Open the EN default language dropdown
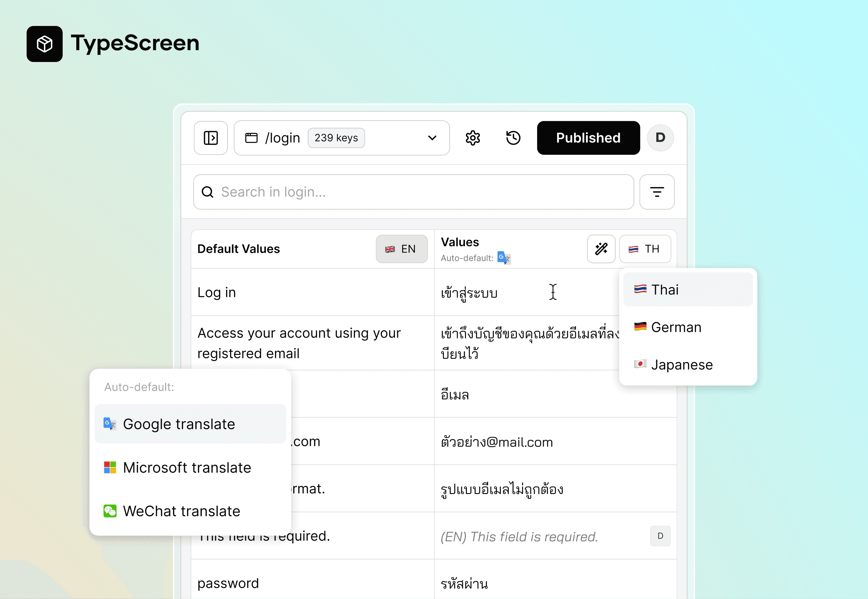This screenshot has width=868, height=599. pyautogui.click(x=401, y=249)
